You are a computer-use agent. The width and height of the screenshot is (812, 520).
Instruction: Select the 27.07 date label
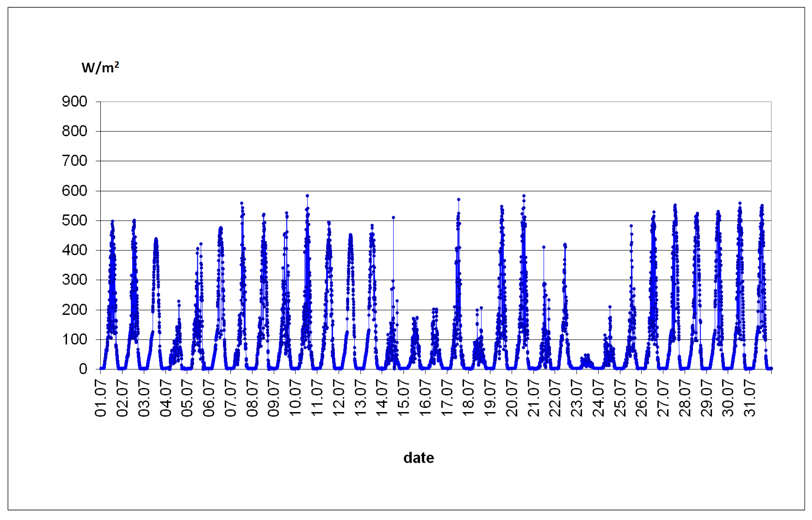coord(663,398)
